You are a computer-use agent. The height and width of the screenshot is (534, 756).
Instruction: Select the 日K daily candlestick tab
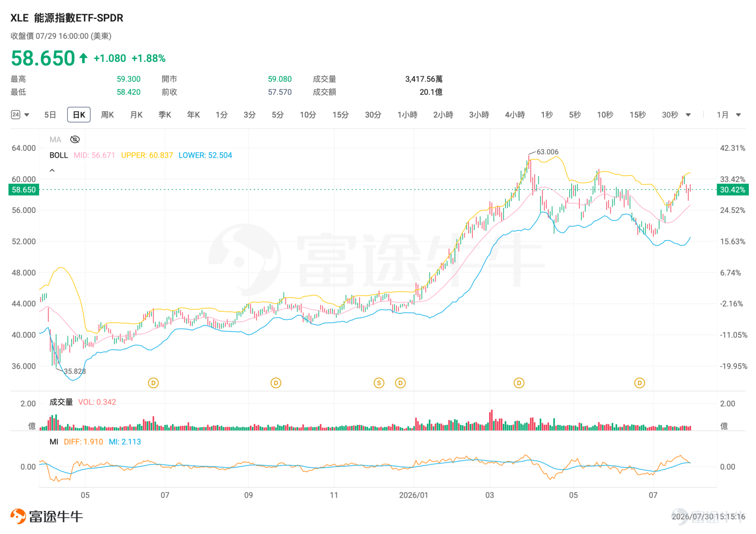coord(79,115)
